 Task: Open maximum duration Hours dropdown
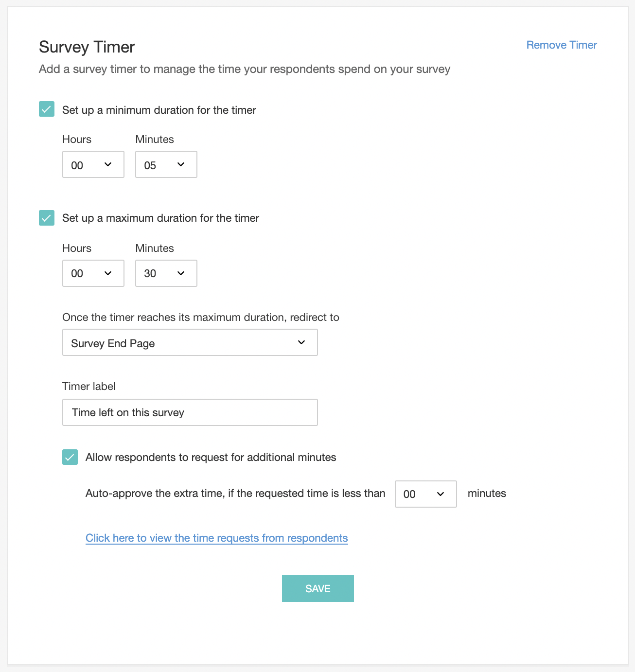(93, 273)
